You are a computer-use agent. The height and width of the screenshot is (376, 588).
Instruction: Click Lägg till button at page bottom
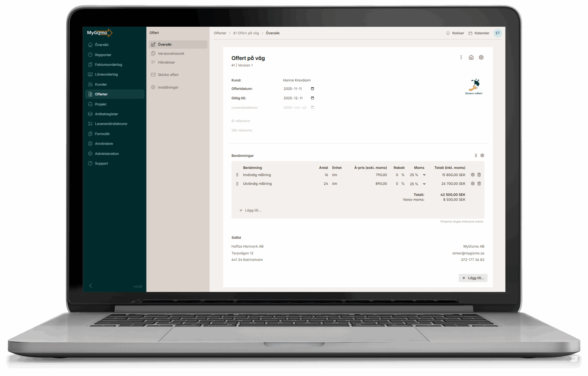[473, 278]
